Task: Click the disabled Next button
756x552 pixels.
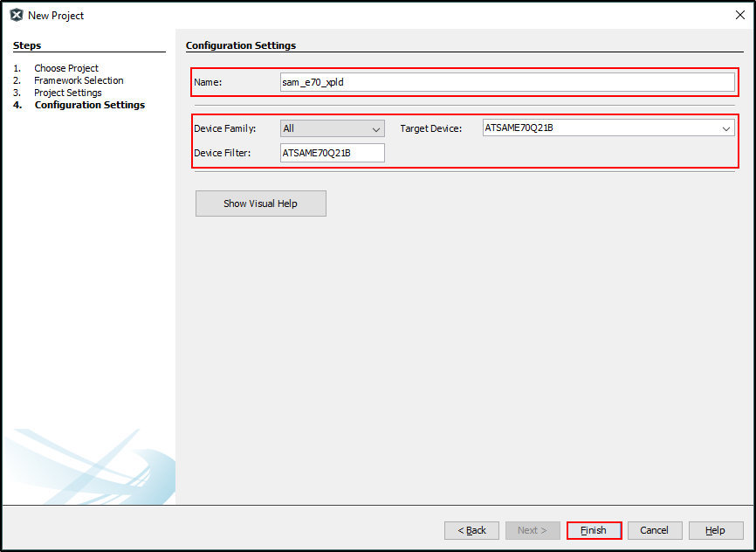Action: click(533, 530)
